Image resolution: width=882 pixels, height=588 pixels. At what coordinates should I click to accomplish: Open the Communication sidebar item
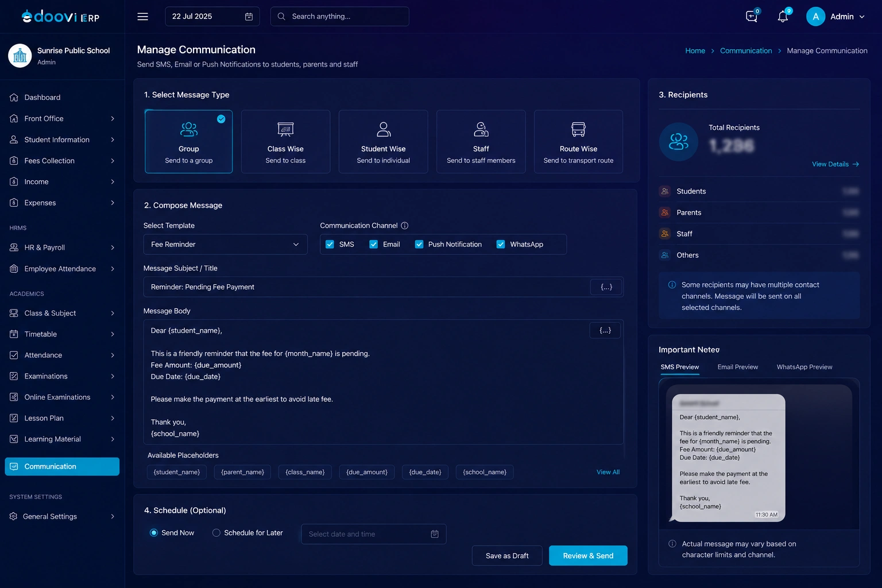point(62,467)
